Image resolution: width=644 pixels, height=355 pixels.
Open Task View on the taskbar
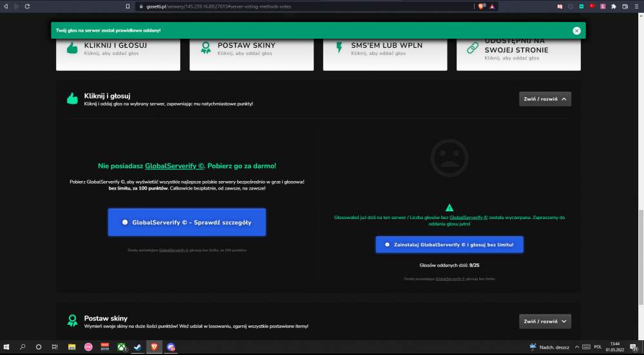pos(55,347)
